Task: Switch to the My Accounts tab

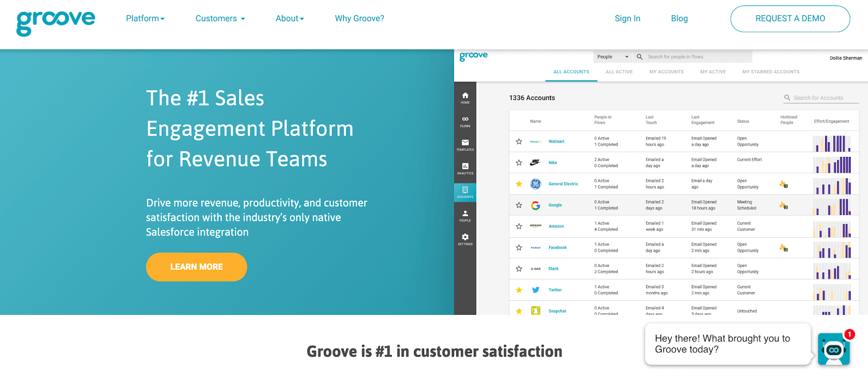Action: (667, 72)
